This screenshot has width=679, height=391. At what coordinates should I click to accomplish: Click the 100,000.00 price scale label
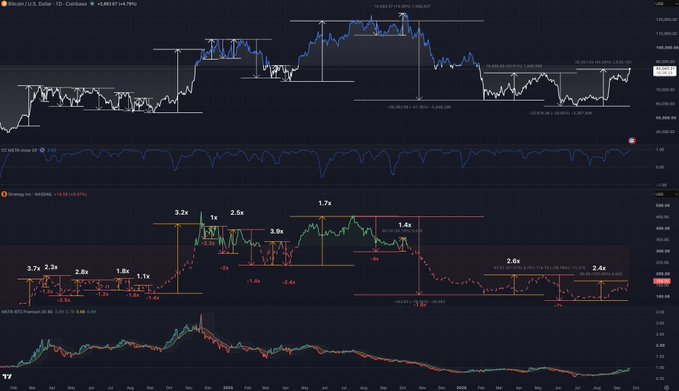click(x=667, y=48)
